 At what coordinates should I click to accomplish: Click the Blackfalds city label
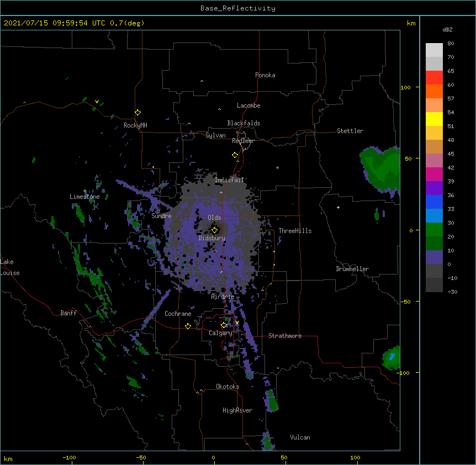click(244, 123)
